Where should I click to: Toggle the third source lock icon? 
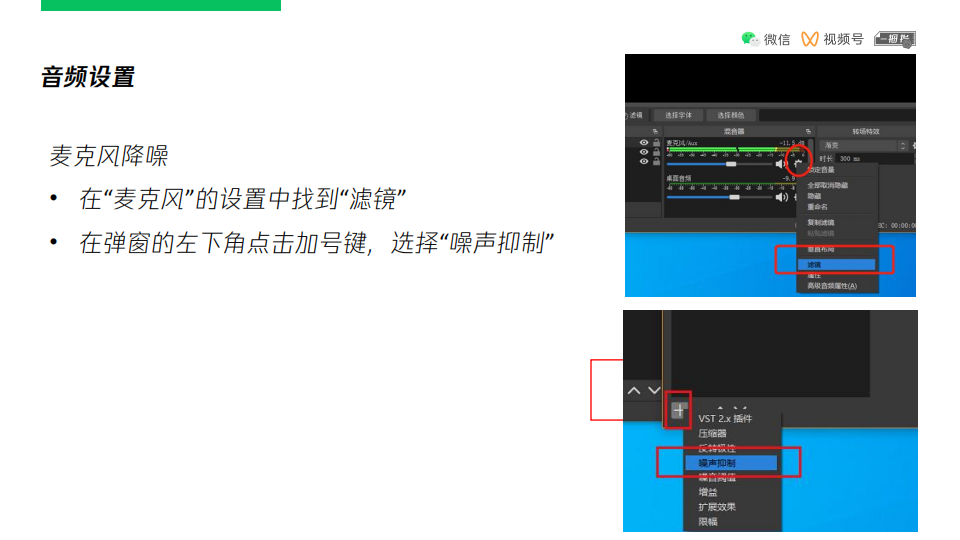(656, 162)
